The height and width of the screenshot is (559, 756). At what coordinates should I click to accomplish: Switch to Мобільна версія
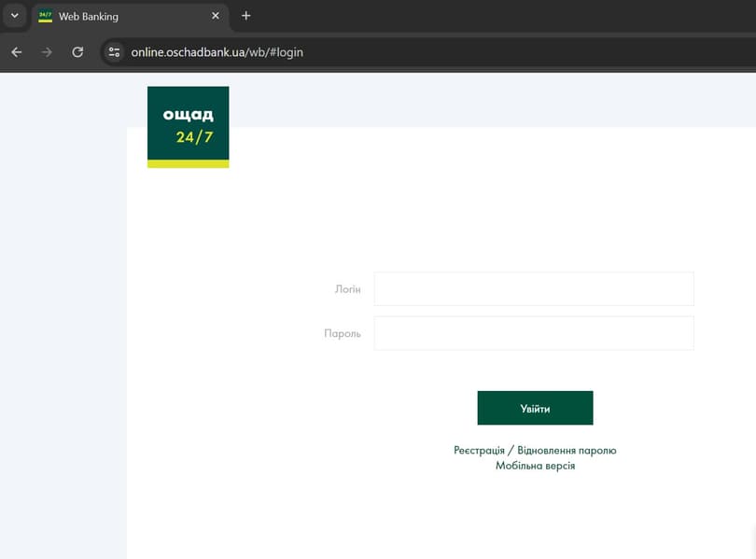535,466
